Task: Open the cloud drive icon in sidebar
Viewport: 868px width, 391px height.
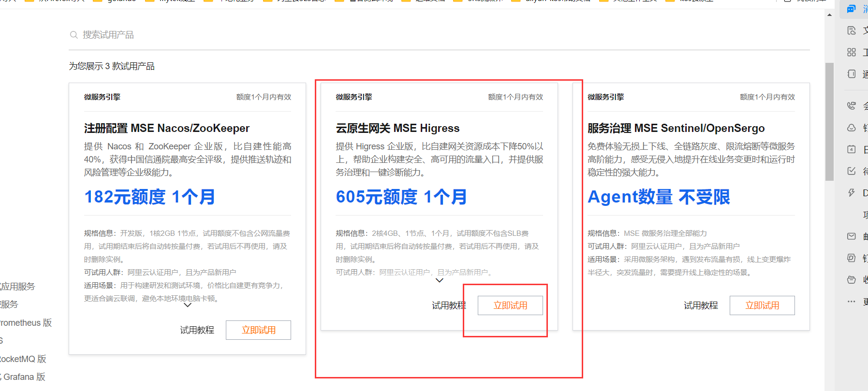Action: click(x=852, y=128)
